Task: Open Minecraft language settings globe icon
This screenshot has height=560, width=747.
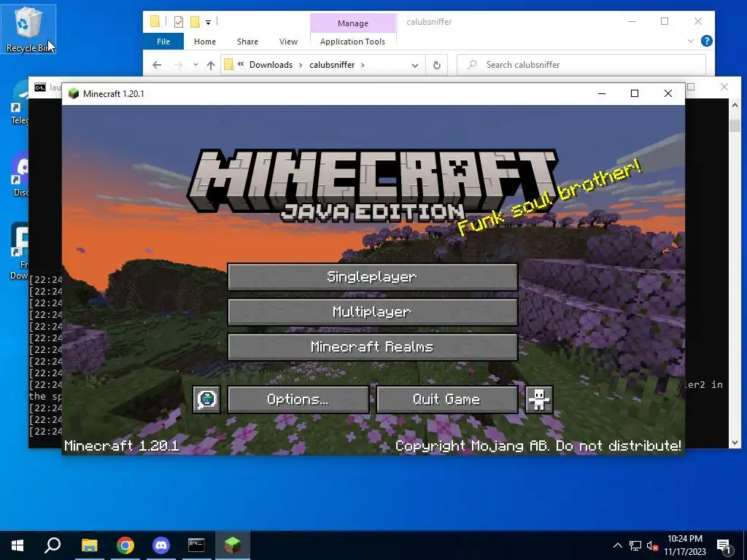Action: (x=206, y=400)
